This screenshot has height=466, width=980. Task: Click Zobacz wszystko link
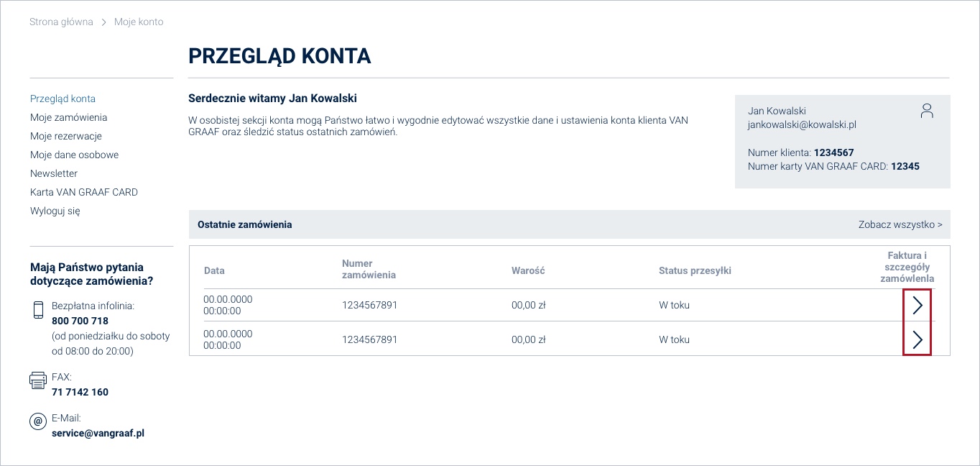pos(900,224)
